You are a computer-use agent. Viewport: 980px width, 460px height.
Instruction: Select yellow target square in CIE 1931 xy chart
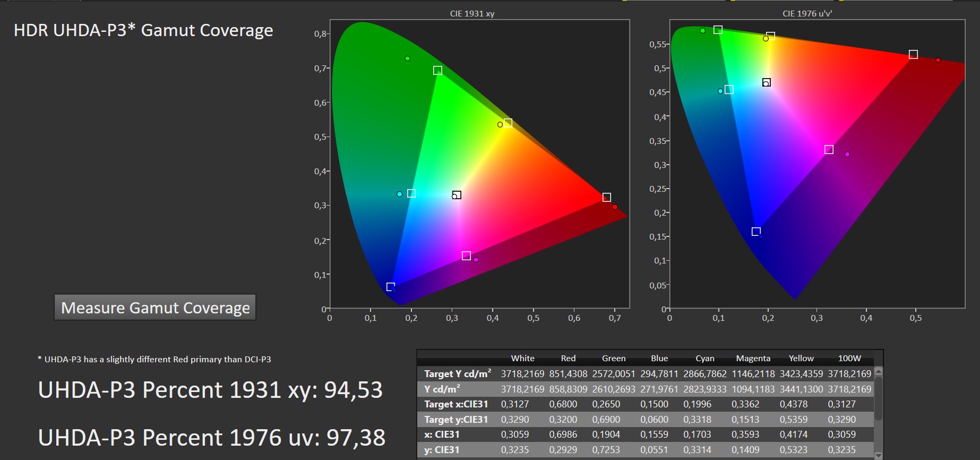pos(508,123)
